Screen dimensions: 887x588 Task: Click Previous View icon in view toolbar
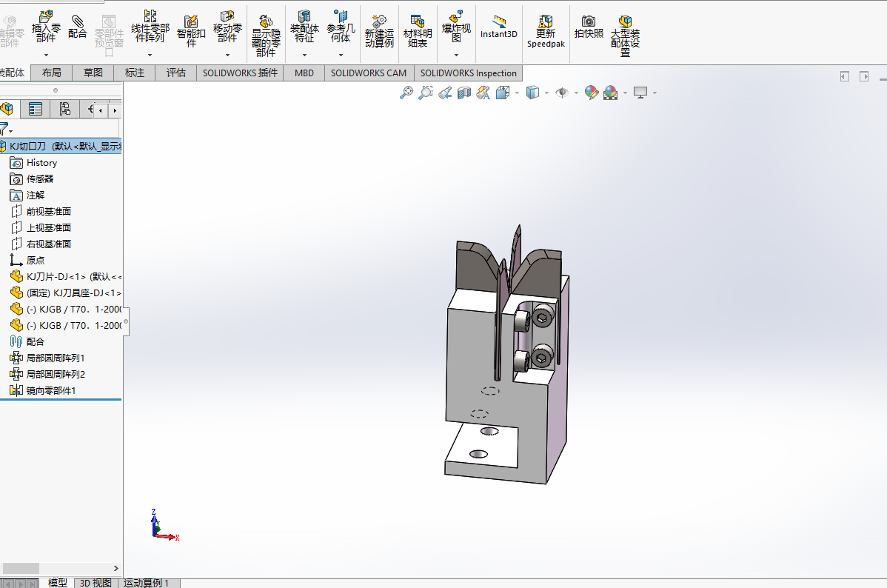[445, 93]
